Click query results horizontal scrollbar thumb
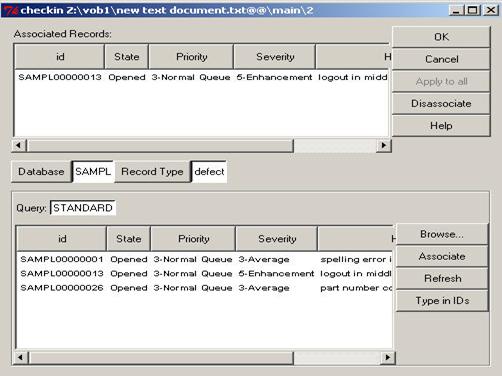 [161, 358]
